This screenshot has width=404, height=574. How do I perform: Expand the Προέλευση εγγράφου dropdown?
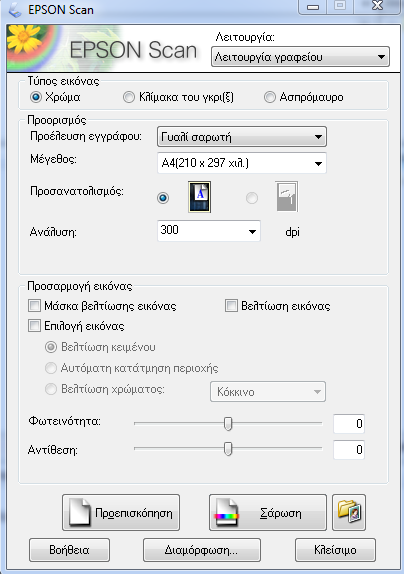coord(242,137)
